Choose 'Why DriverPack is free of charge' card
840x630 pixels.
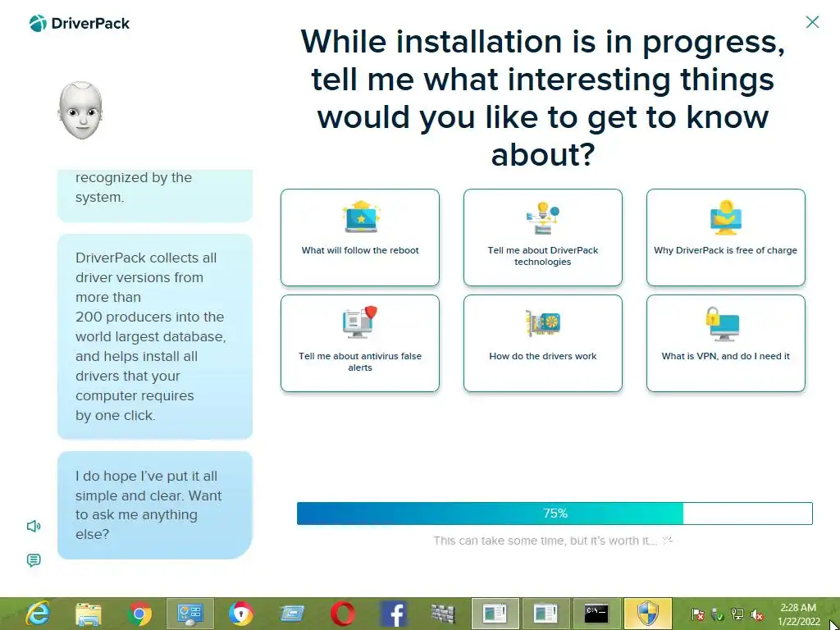click(x=726, y=237)
